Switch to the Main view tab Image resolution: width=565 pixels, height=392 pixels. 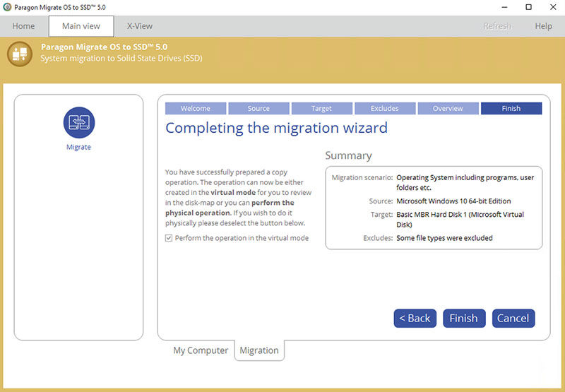point(81,26)
